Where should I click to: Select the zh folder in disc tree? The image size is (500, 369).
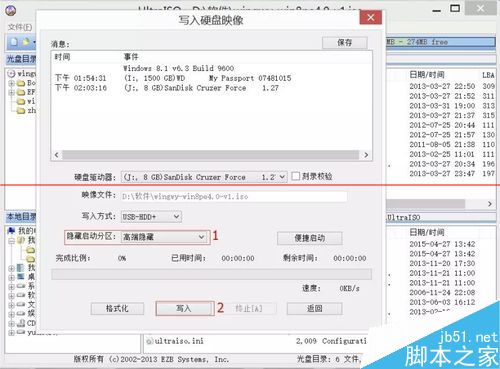click(x=27, y=110)
